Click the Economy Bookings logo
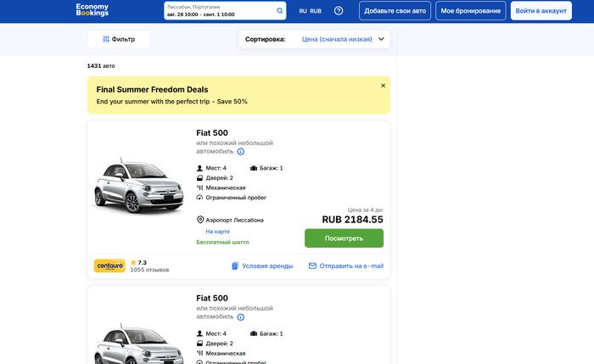 tap(92, 10)
